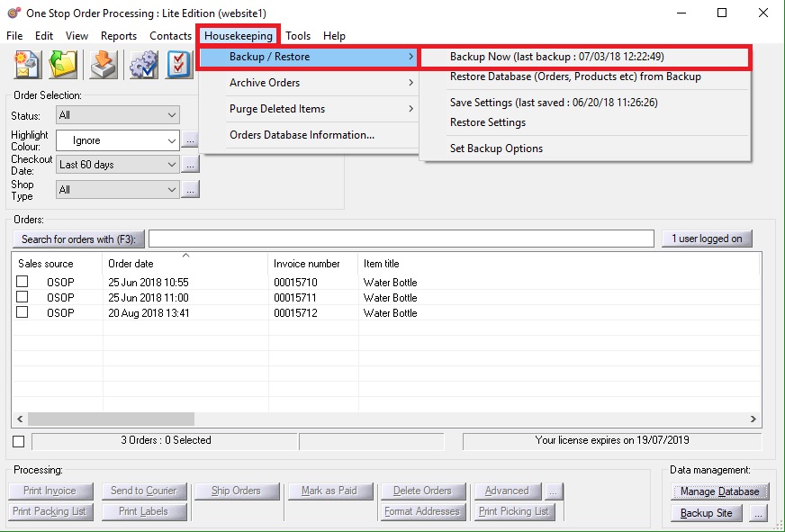
Task: Open the View menu
Action: pyautogui.click(x=77, y=35)
